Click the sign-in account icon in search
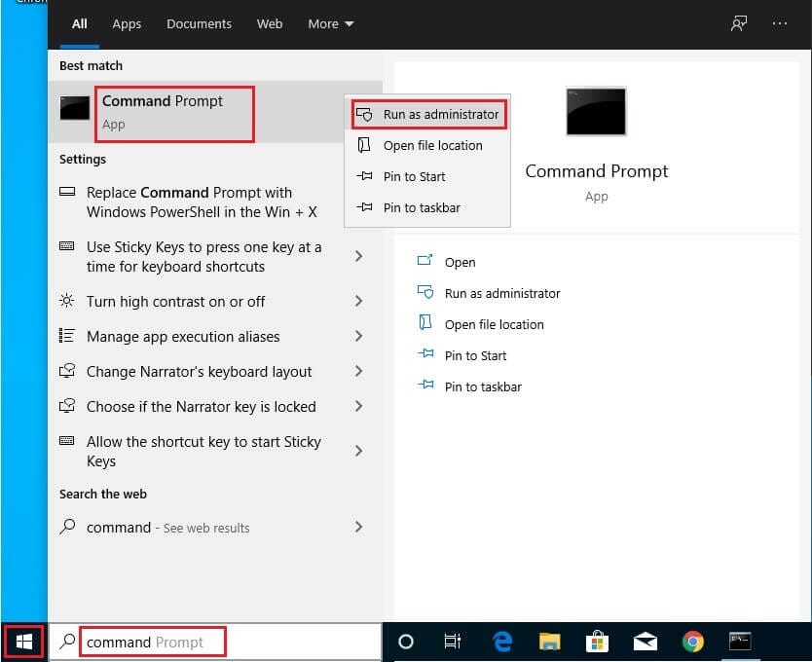The height and width of the screenshot is (662, 812). pyautogui.click(x=738, y=23)
